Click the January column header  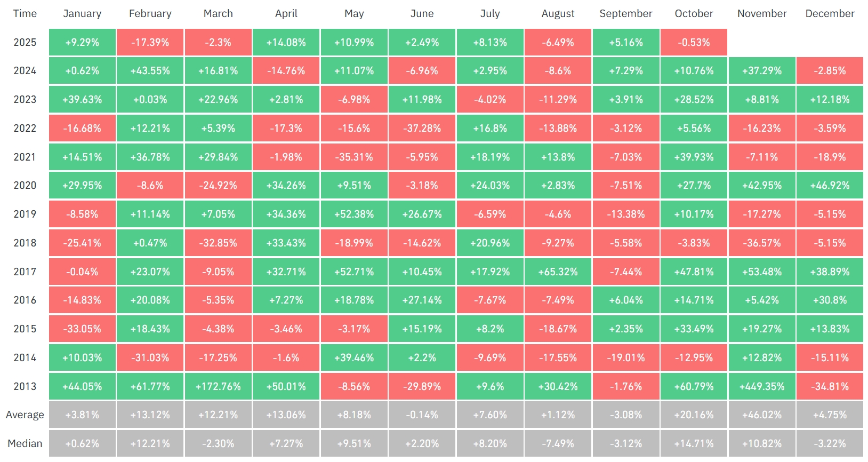[82, 14]
